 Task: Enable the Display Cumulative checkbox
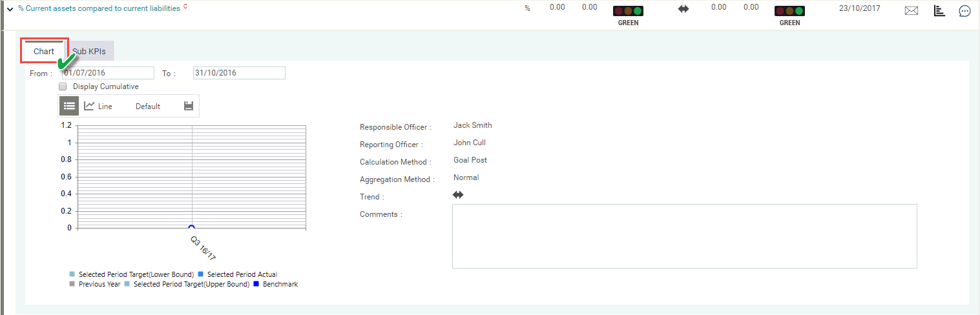pos(63,86)
